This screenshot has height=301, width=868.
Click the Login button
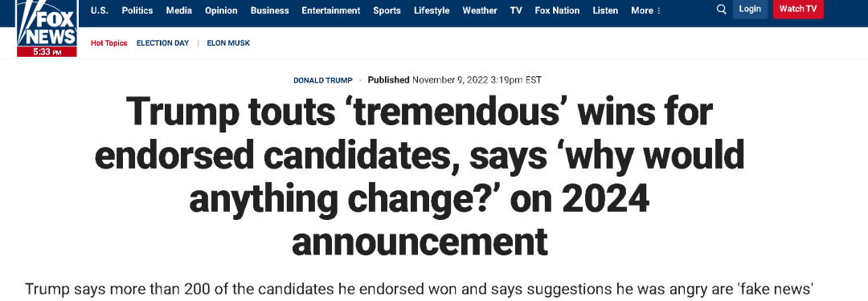(x=750, y=9)
